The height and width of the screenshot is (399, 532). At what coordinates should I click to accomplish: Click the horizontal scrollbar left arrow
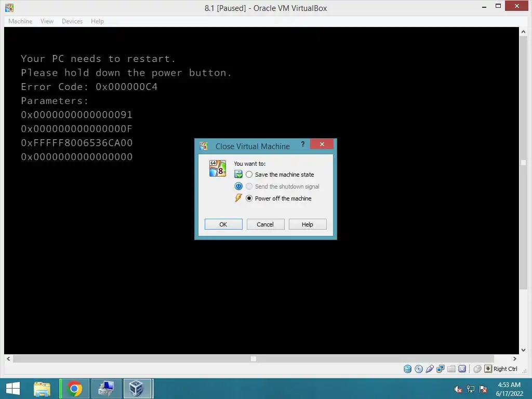pyautogui.click(x=8, y=358)
